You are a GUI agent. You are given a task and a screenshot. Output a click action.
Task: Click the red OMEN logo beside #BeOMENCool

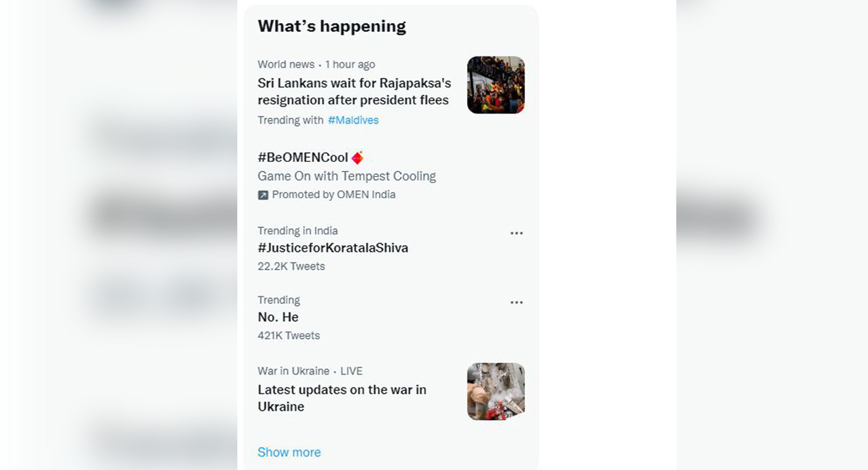coord(357,158)
